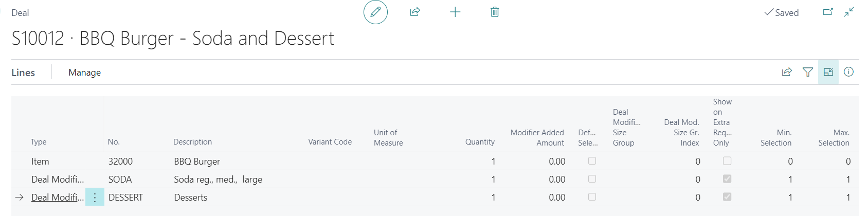
Task: Click the share icon in the Lines toolbar
Action: 787,72
